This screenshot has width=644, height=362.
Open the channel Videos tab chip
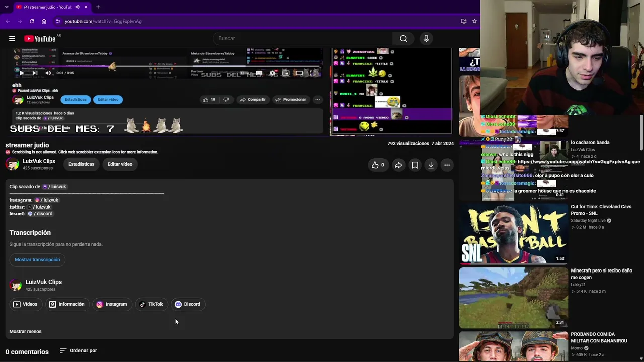[x=25, y=304]
